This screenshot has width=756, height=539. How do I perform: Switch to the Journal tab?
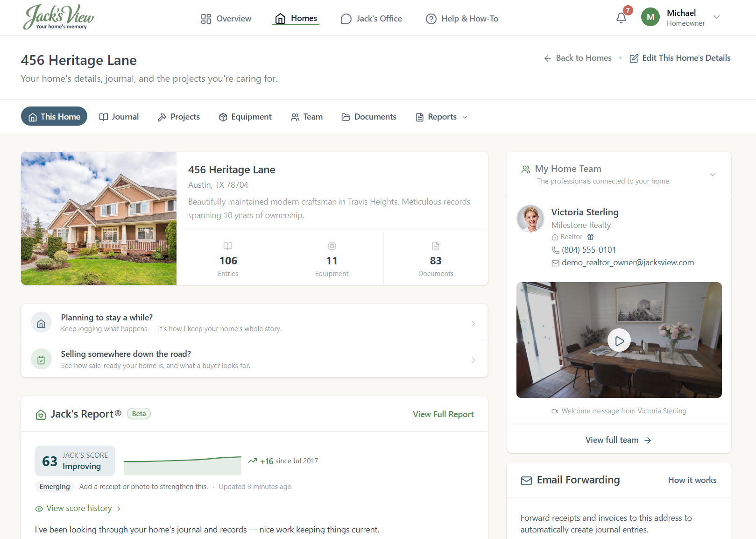point(119,117)
